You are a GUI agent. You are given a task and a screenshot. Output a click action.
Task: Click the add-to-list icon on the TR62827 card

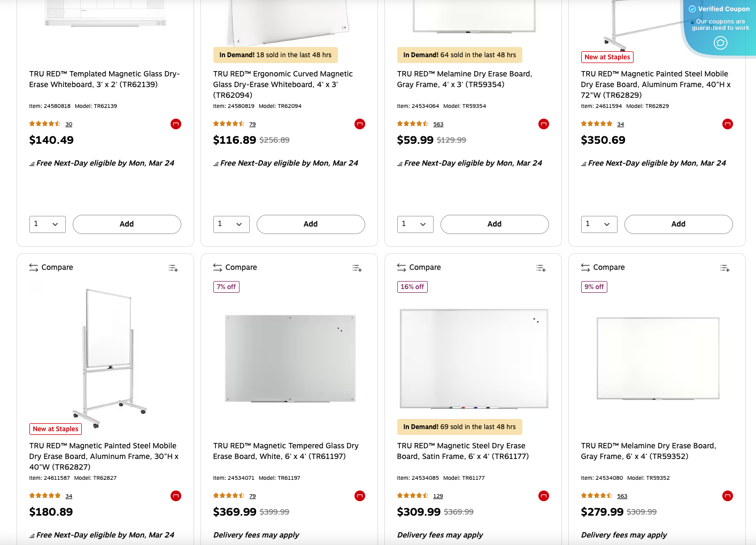click(173, 268)
